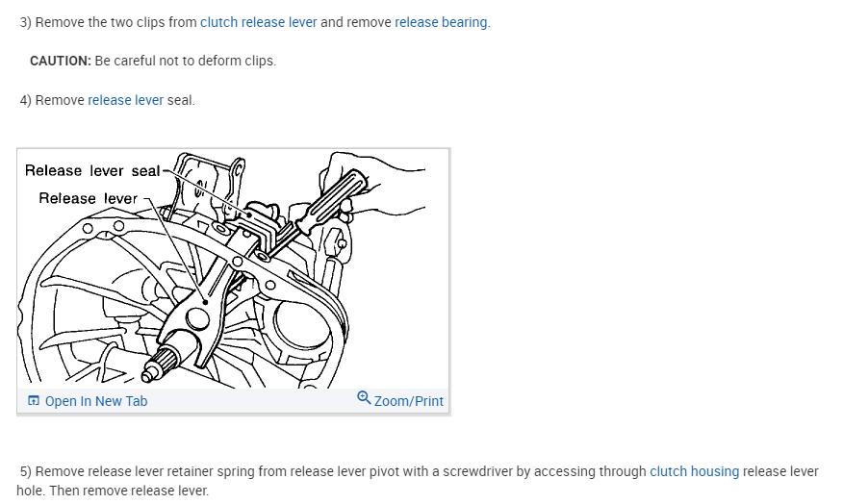The image size is (843, 504).
Task: Select the "Zoom/Print" text link
Action: pos(409,401)
